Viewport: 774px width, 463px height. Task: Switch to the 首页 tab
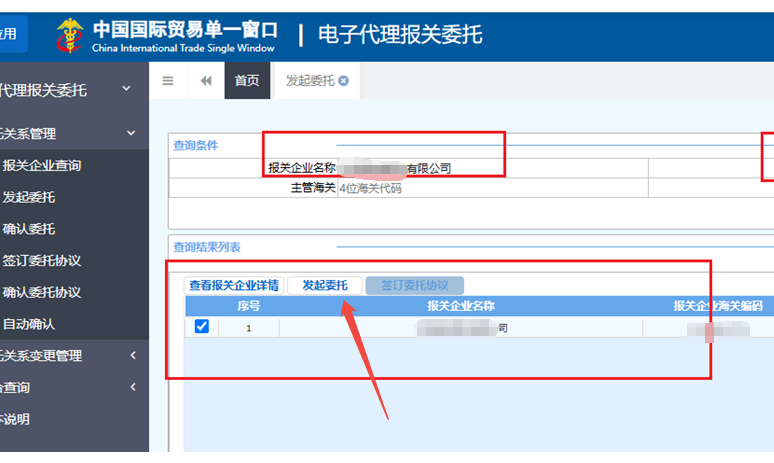click(x=247, y=81)
